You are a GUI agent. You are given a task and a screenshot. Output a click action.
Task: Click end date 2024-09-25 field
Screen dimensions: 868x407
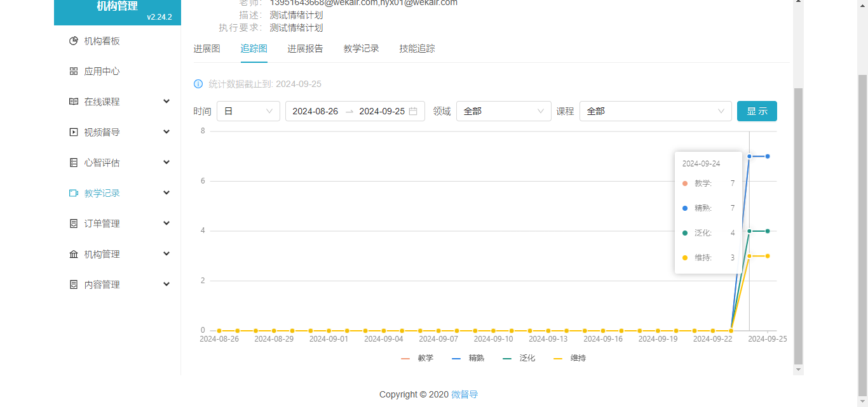pos(382,111)
